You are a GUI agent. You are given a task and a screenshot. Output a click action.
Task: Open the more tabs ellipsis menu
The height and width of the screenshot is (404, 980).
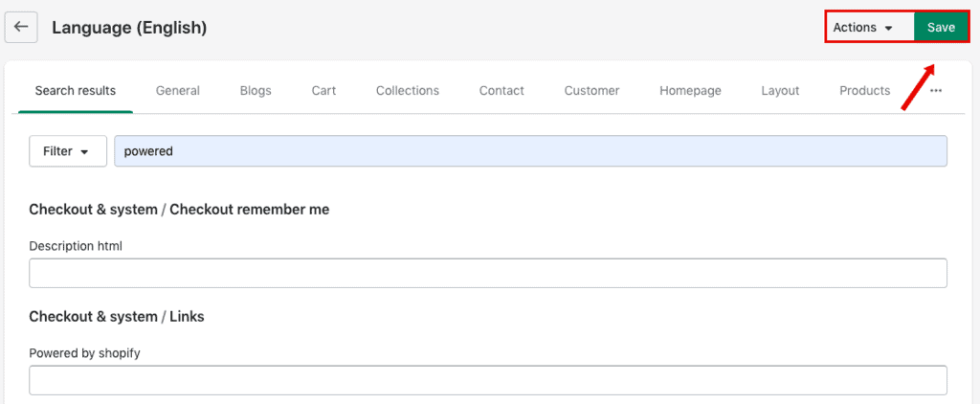tap(935, 91)
